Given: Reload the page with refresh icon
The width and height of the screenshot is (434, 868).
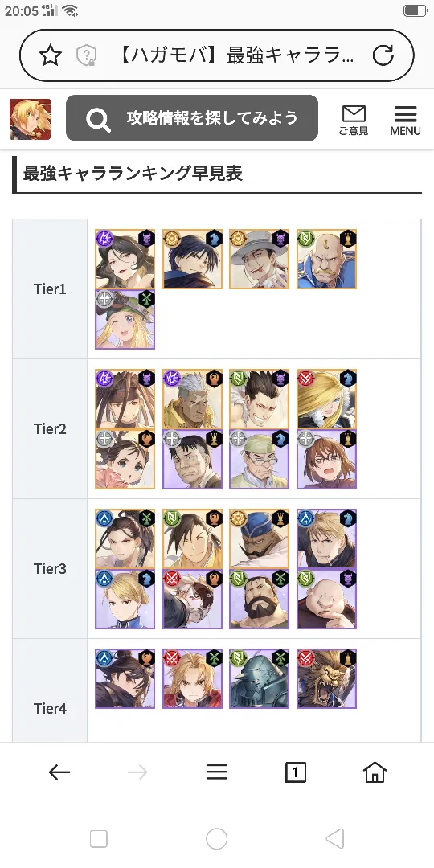Looking at the screenshot, I should click(x=383, y=55).
